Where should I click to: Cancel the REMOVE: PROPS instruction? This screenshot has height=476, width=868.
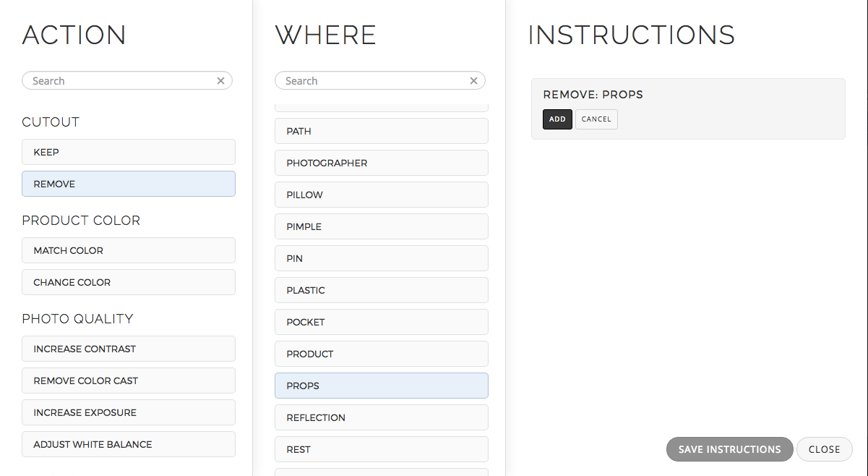coord(596,119)
